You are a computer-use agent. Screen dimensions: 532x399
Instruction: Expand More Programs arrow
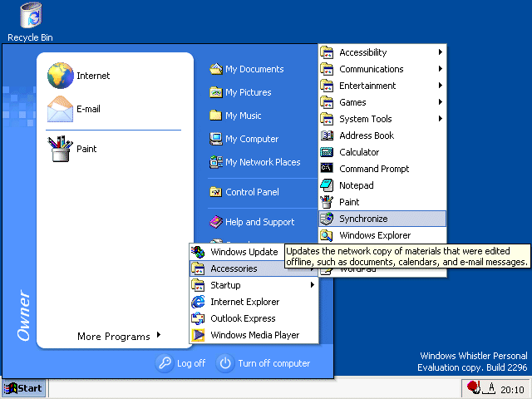[x=159, y=335]
